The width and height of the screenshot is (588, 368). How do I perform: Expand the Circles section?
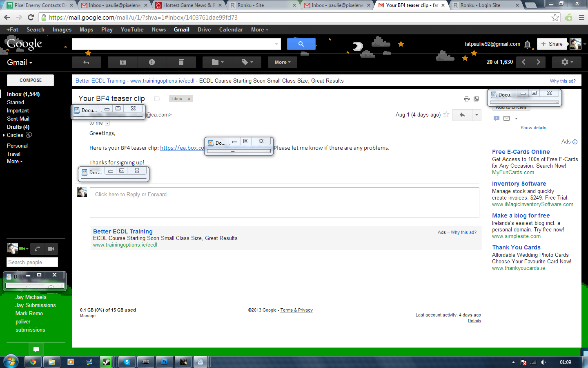pos(4,135)
